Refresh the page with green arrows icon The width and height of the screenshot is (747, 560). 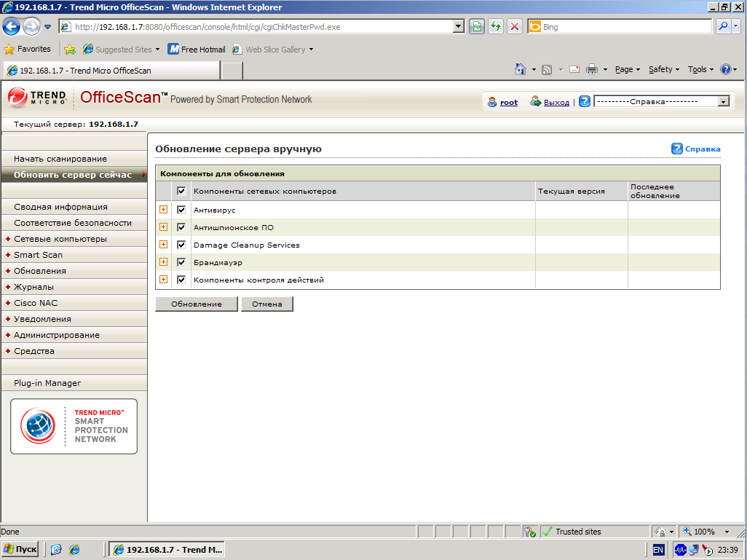496,27
